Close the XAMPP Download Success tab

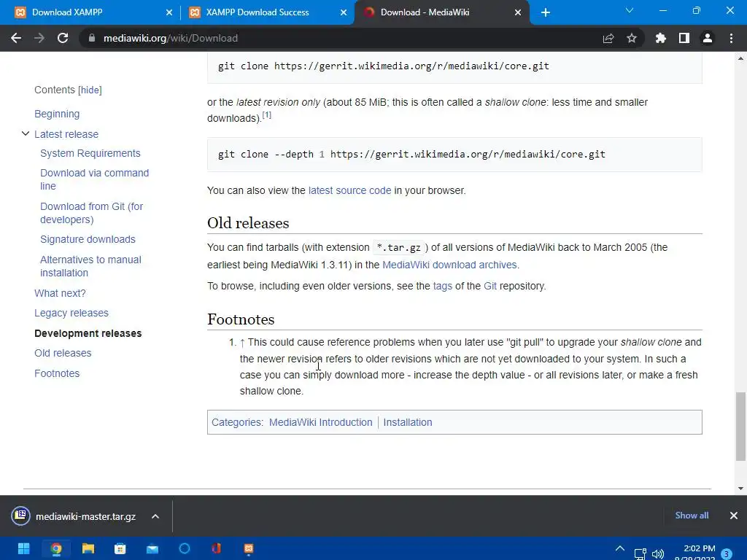pos(344,12)
